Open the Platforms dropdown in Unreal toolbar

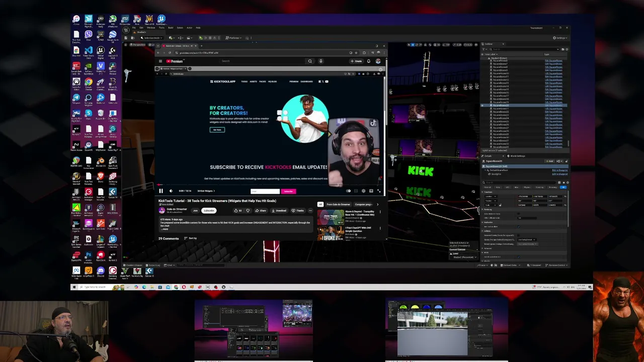pos(233,38)
